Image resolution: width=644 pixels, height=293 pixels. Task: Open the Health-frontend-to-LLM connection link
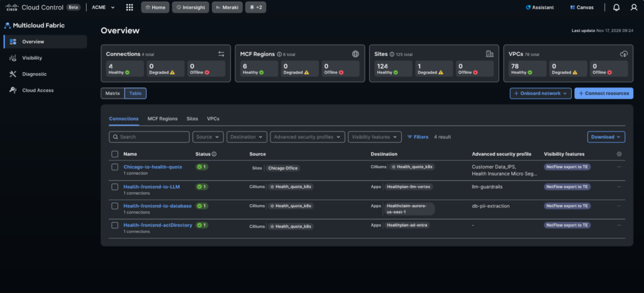[x=152, y=187]
